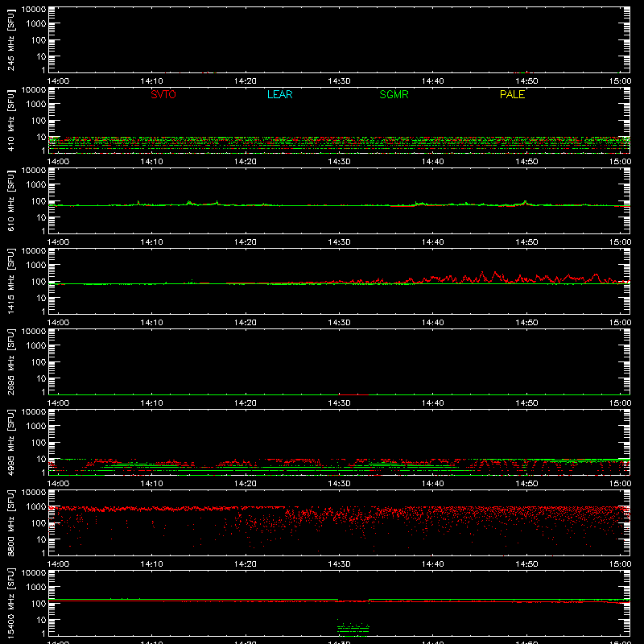Screen dimensions: 644x644
Task: Click the highest red burst peak in 1415 MHz panel
Action: 496,275
